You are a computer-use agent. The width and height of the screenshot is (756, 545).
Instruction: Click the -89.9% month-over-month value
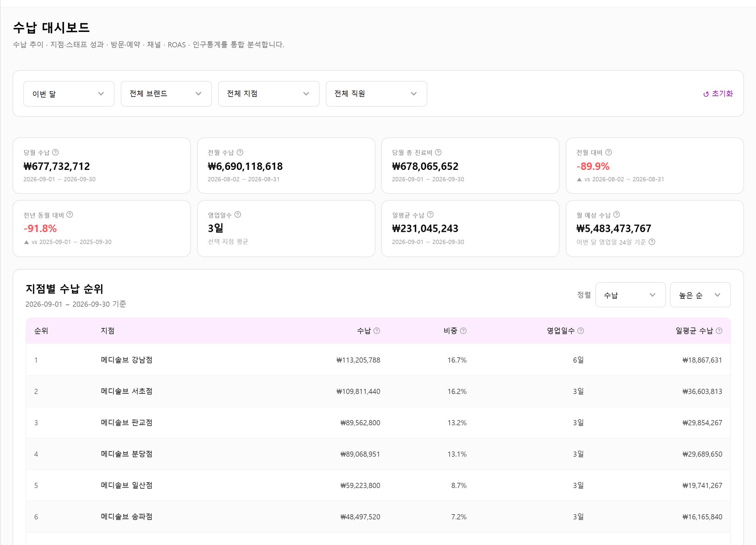click(593, 166)
